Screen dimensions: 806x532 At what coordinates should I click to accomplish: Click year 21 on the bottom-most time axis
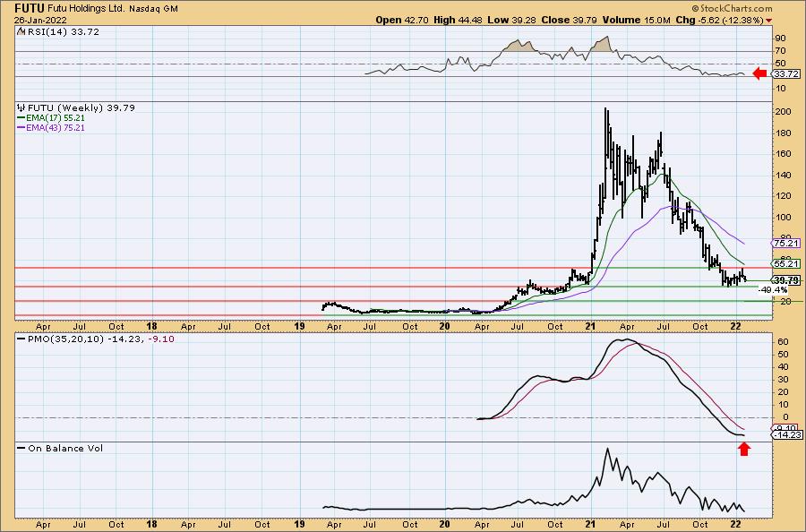coord(589,524)
